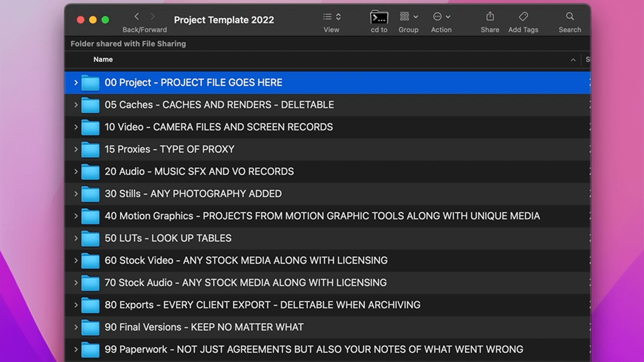Click the Group icon in the toolbar
The height and width of the screenshot is (362, 644).
click(x=405, y=17)
